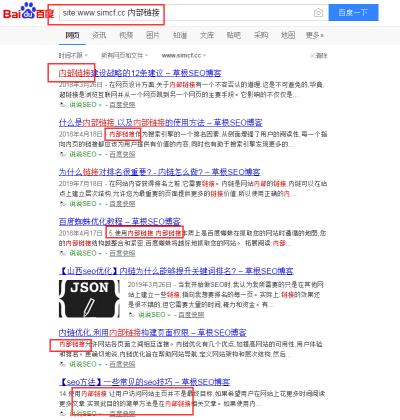Open the 时间不限 time filter dropdown
This screenshot has width=400, height=420.
[73, 55]
